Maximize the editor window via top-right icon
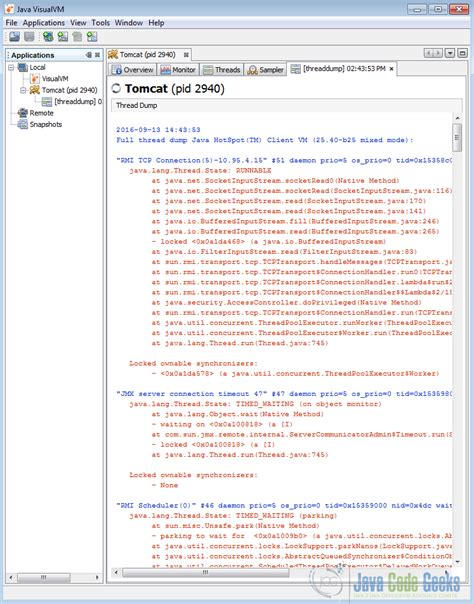 coord(462,53)
